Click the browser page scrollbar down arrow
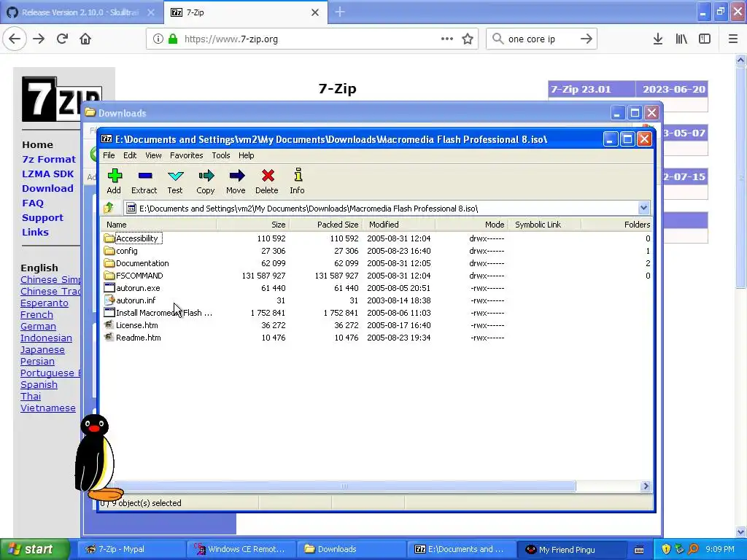The width and height of the screenshot is (747, 560). pyautogui.click(x=740, y=532)
